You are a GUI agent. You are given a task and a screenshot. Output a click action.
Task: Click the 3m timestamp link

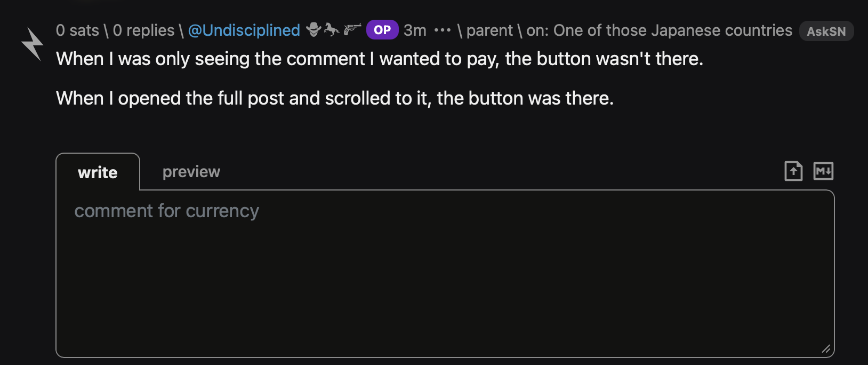pos(415,30)
